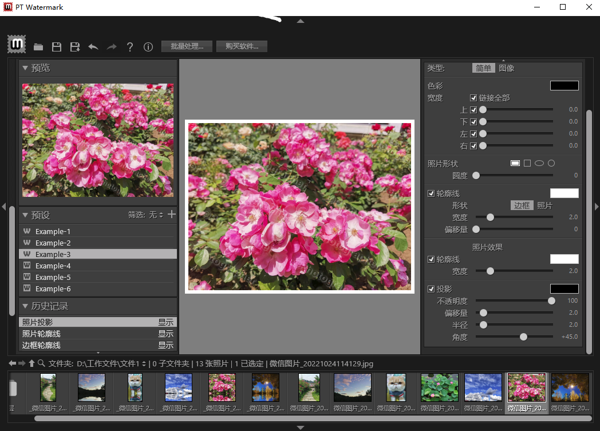
Task: Uncheck the 投影 shadow checkbox
Action: 432,289
